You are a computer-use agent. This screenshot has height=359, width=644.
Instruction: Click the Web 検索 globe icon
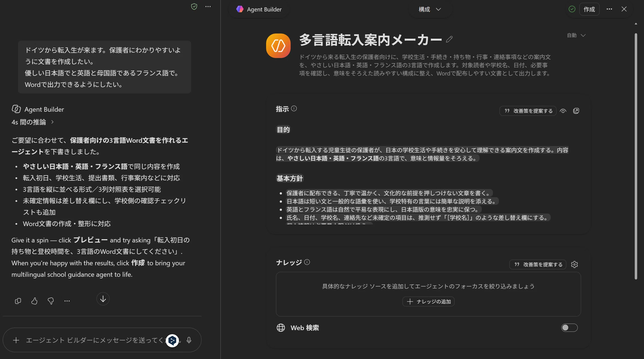tap(281, 328)
